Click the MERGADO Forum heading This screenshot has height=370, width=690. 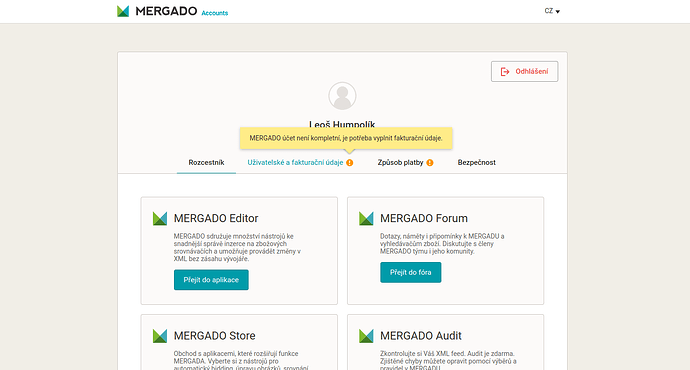click(424, 218)
